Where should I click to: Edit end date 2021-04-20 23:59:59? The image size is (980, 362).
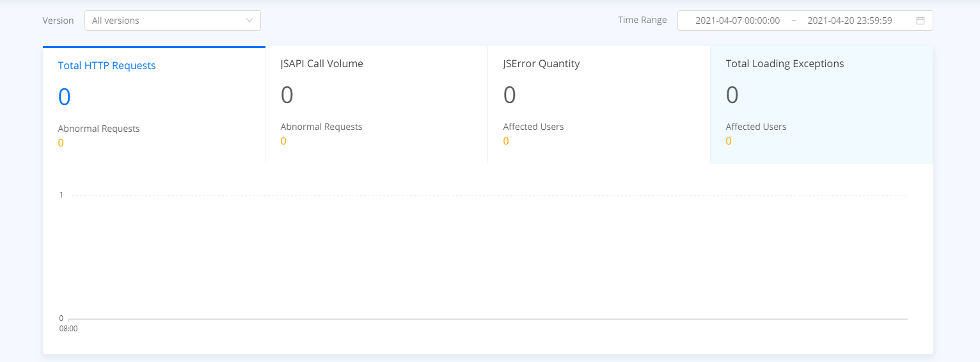tap(850, 20)
